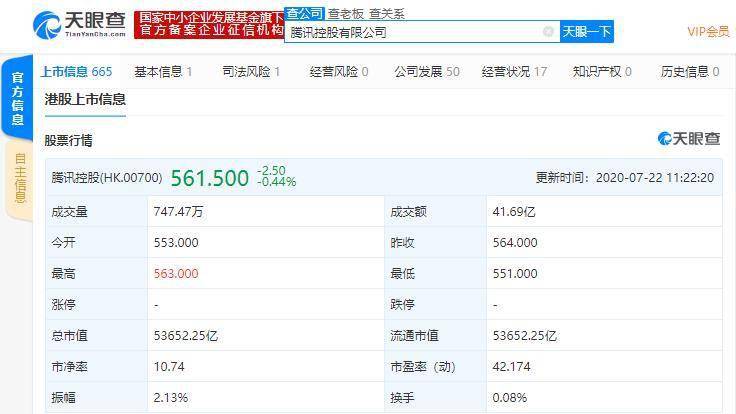Viewport: 736px width, 414px height.
Task: Click the 今开 value 553.000
Action: coord(176,243)
